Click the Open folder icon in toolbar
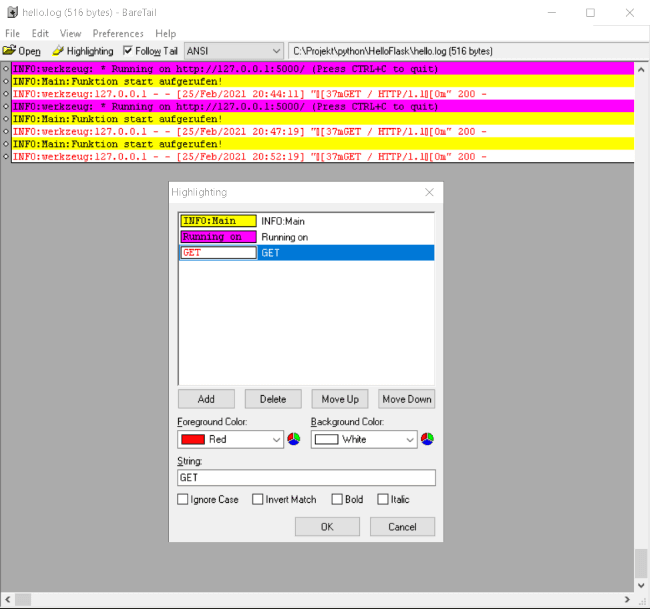The height and width of the screenshot is (609, 650). (x=11, y=51)
